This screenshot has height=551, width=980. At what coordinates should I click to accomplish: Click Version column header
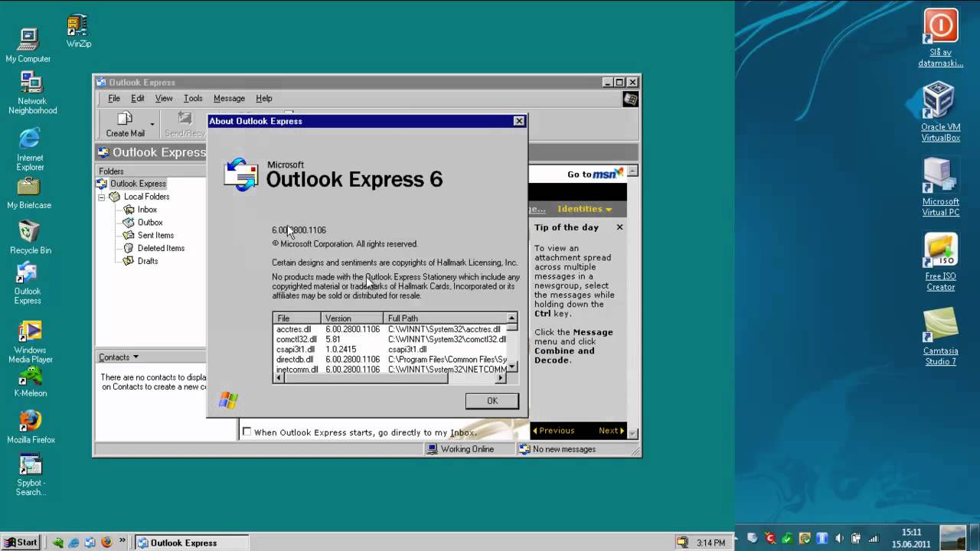tap(352, 318)
